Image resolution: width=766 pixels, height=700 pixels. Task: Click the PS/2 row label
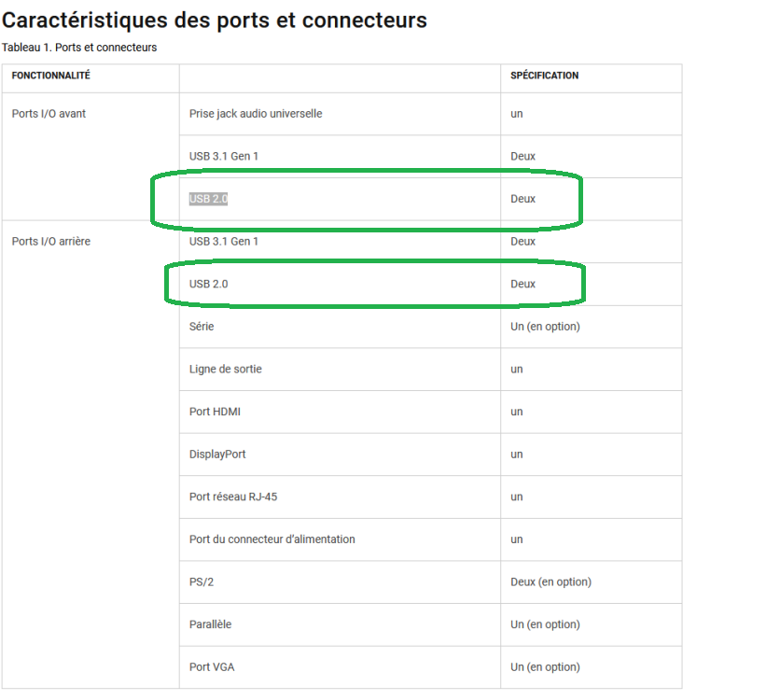(x=202, y=581)
